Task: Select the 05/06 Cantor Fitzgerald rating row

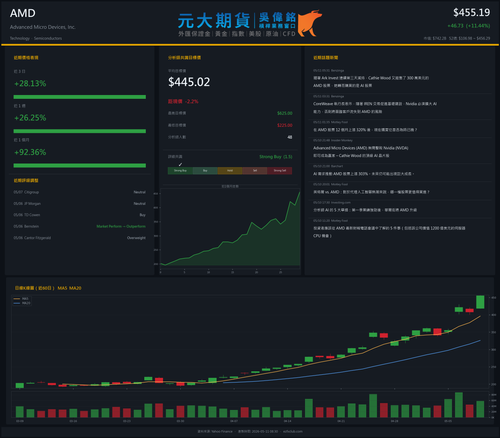Action: (x=80, y=238)
